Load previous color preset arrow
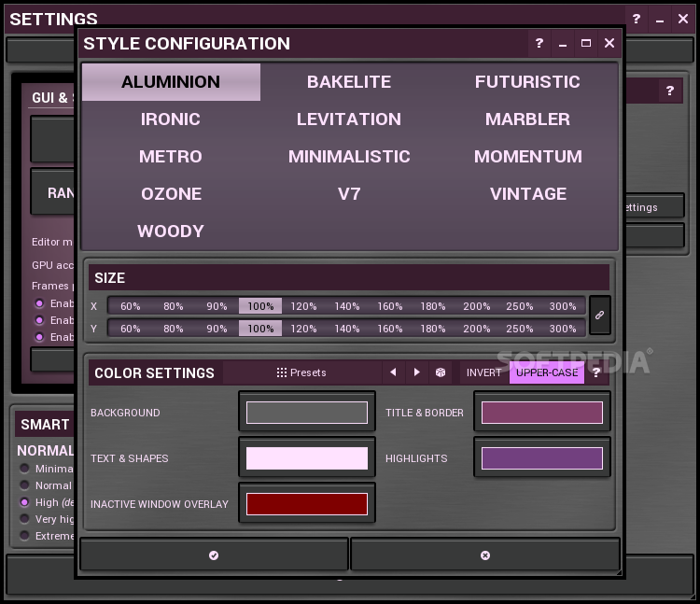This screenshot has width=700, height=604. (x=393, y=372)
